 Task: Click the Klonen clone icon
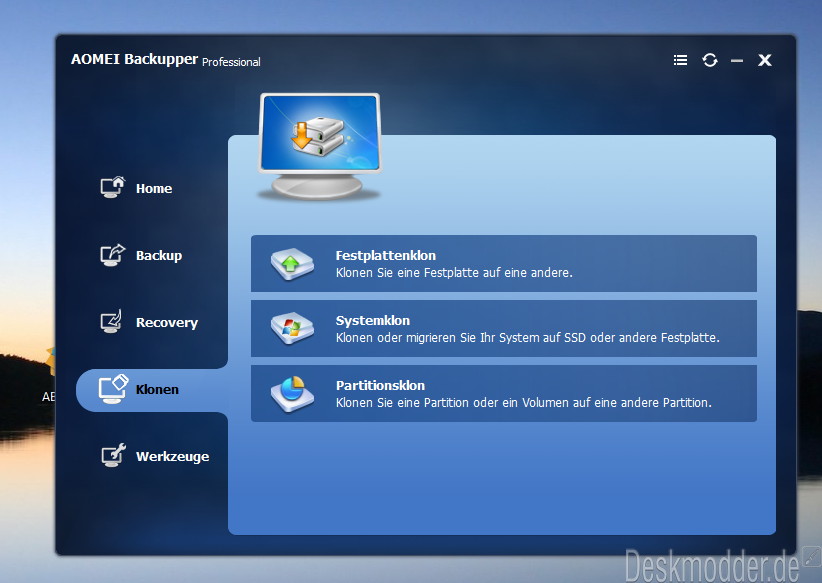(x=113, y=389)
